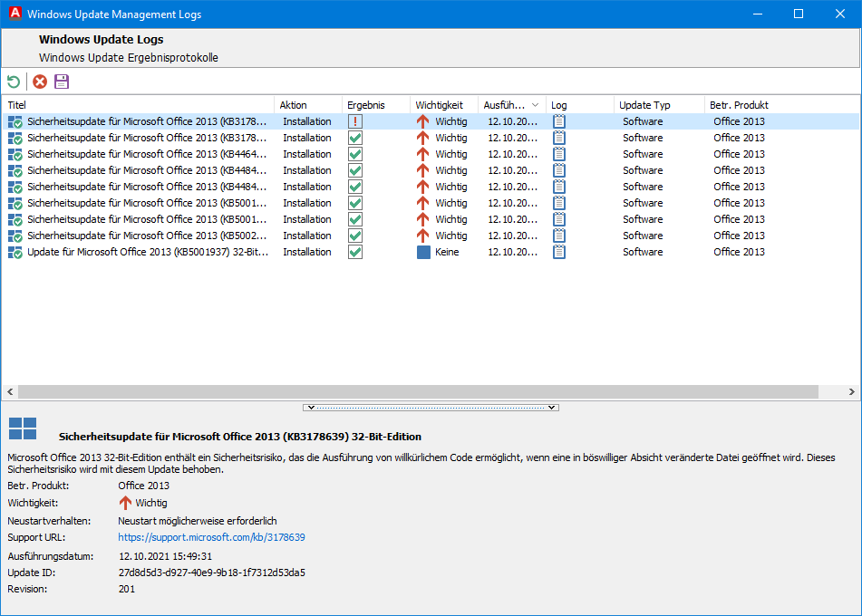Image resolution: width=862 pixels, height=616 pixels.
Task: Sort by the Ergebnis column header
Action: (376, 105)
